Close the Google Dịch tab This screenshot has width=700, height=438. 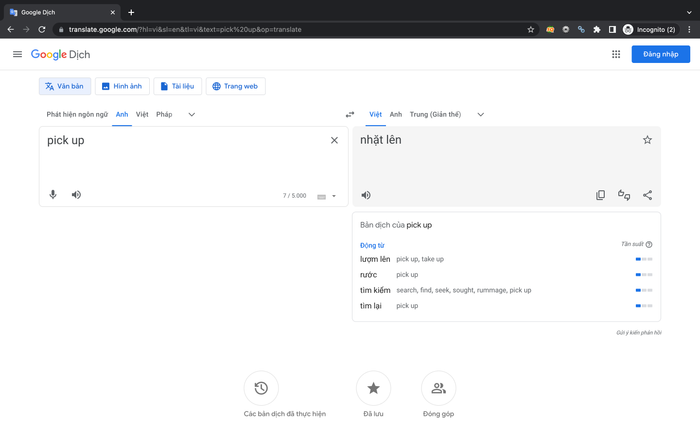tap(112, 13)
